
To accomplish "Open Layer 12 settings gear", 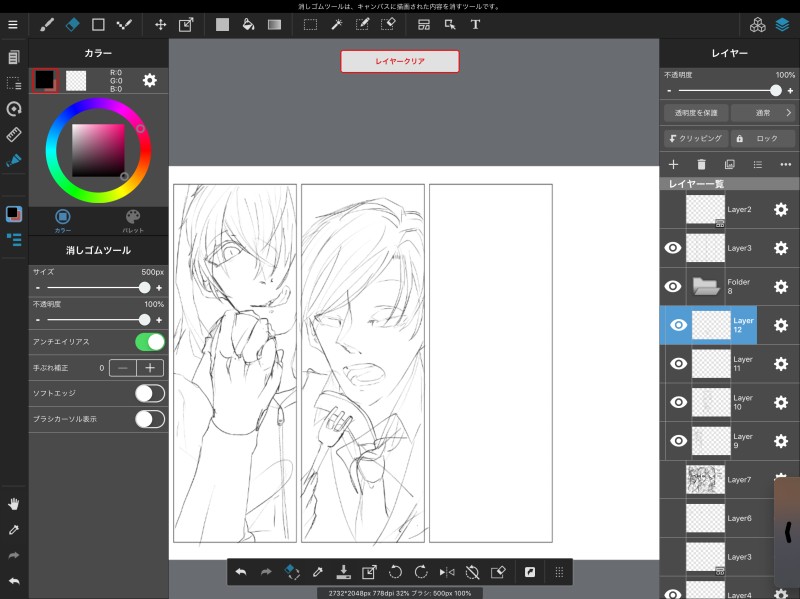I will pos(781,325).
